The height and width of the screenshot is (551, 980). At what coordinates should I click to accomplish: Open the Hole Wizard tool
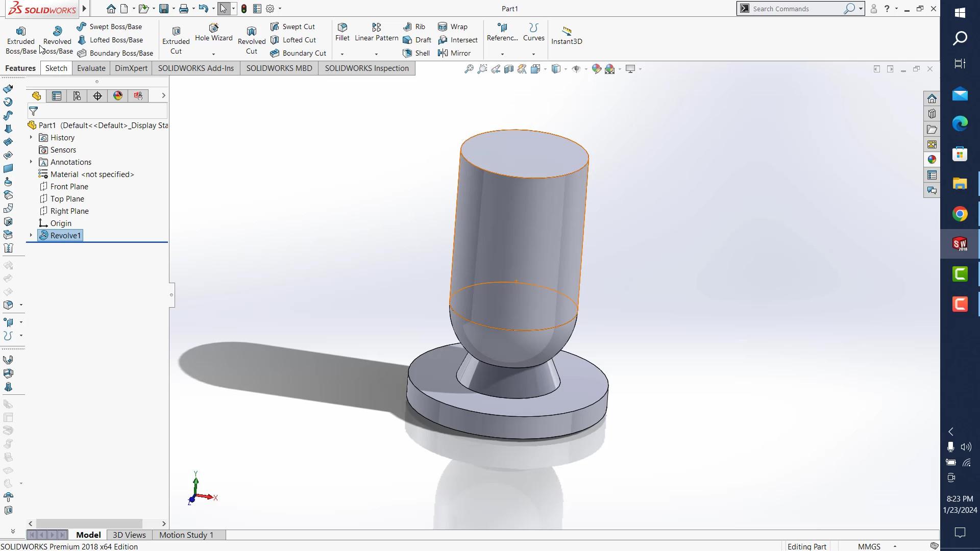(x=213, y=32)
